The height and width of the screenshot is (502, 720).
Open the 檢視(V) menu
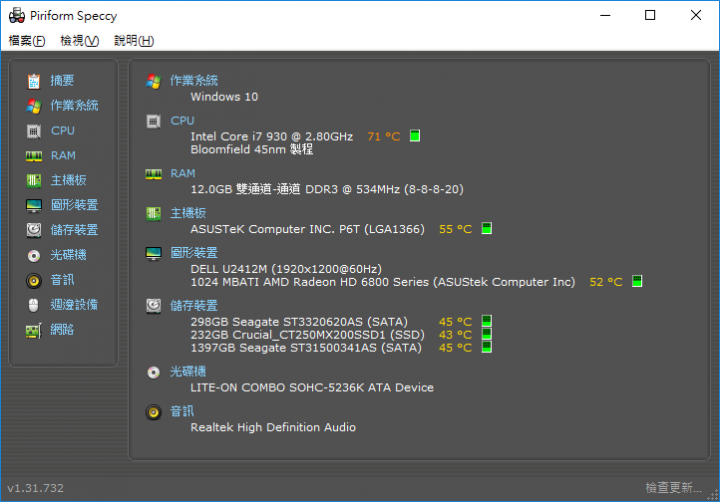pos(79,41)
